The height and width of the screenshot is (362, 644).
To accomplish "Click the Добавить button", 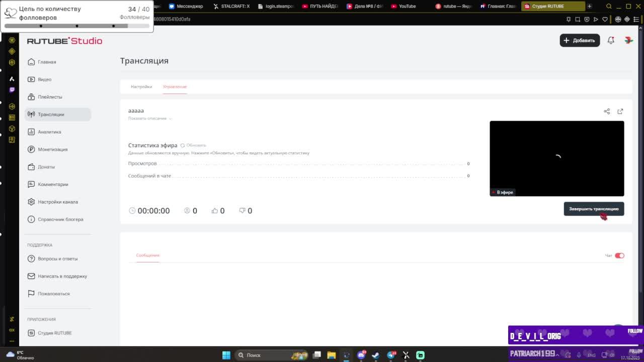I will [580, 40].
